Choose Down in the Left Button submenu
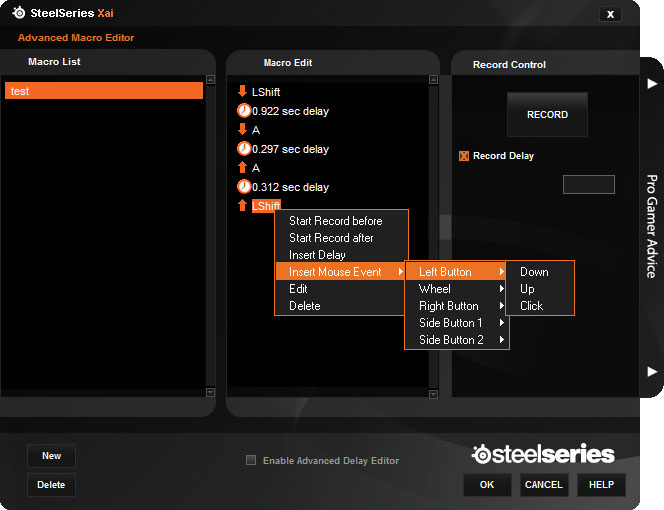This screenshot has height=510, width=664. pos(534,272)
